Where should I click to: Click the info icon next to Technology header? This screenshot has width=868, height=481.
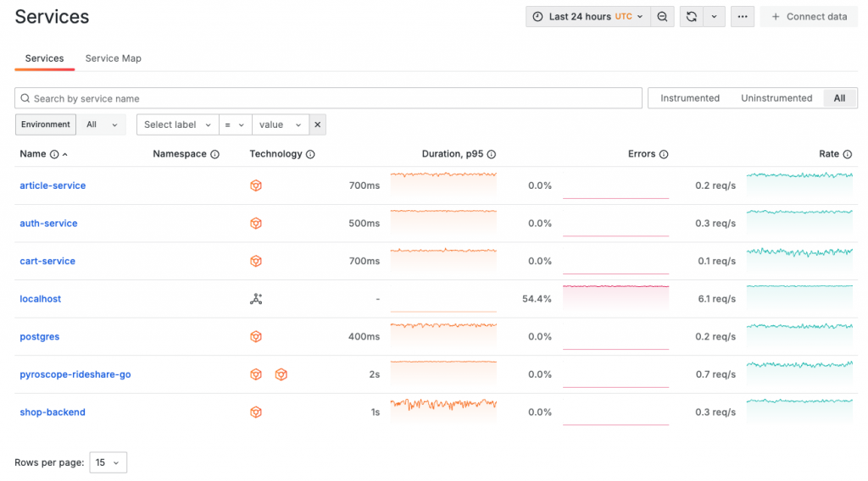[310, 154]
